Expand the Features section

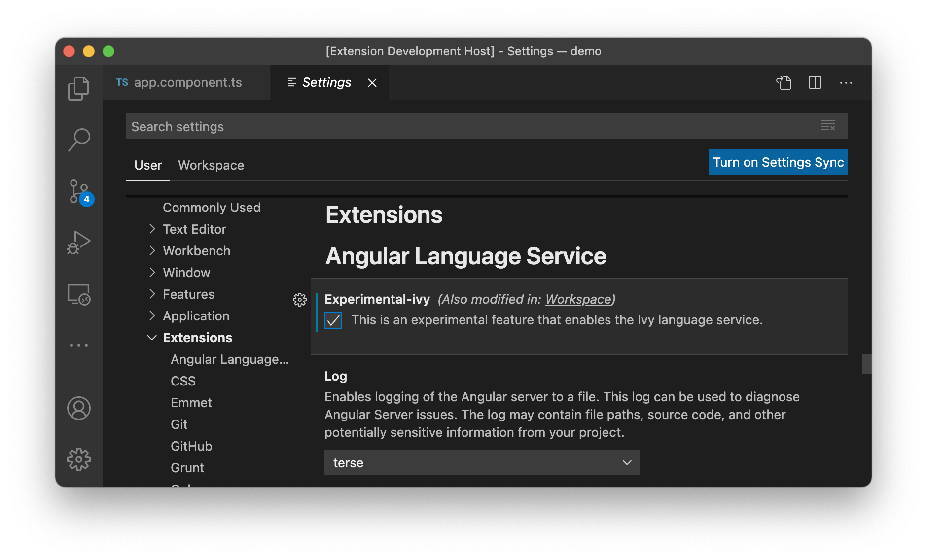(x=152, y=294)
